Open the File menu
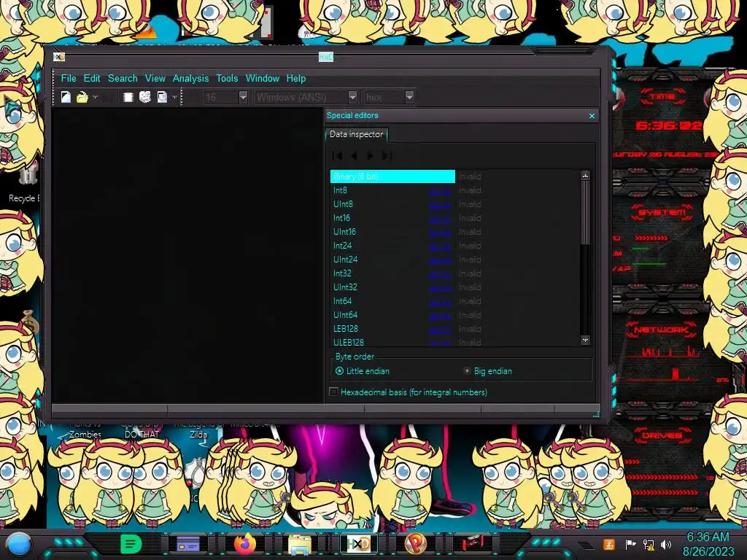 [x=68, y=78]
